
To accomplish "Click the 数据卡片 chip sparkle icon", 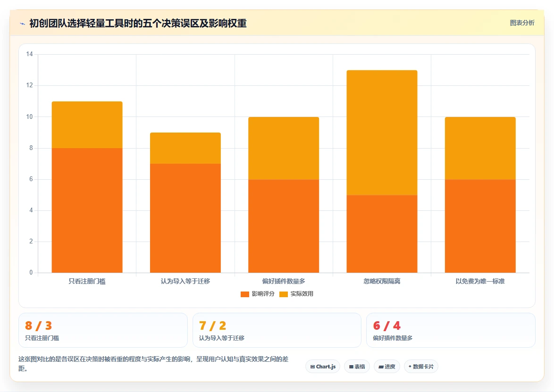I will tap(410, 367).
